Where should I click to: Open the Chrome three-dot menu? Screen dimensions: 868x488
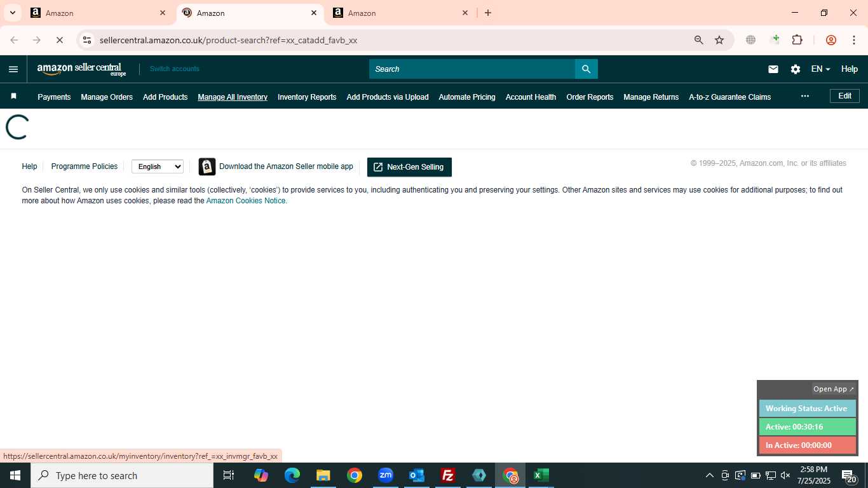(854, 40)
